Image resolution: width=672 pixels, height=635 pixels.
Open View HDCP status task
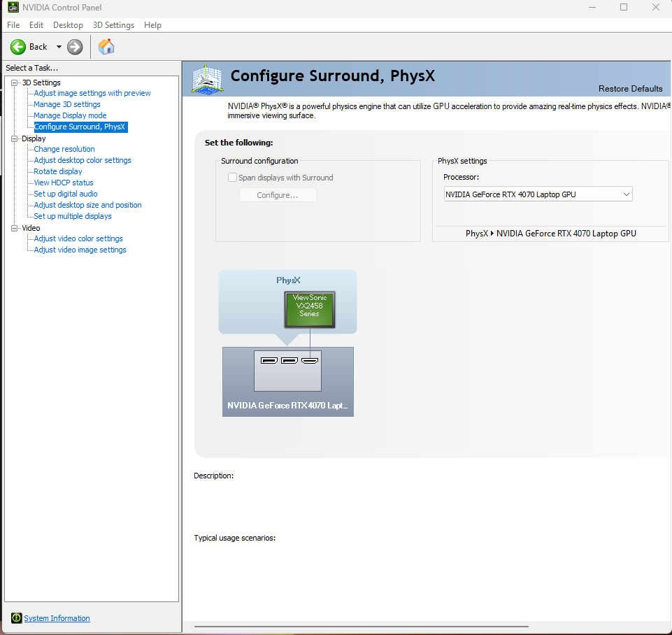pos(64,183)
